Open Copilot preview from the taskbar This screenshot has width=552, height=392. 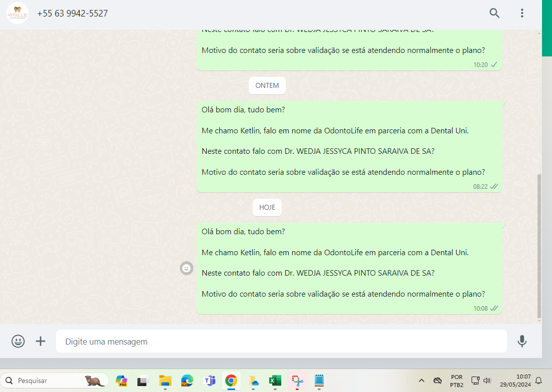click(121, 381)
